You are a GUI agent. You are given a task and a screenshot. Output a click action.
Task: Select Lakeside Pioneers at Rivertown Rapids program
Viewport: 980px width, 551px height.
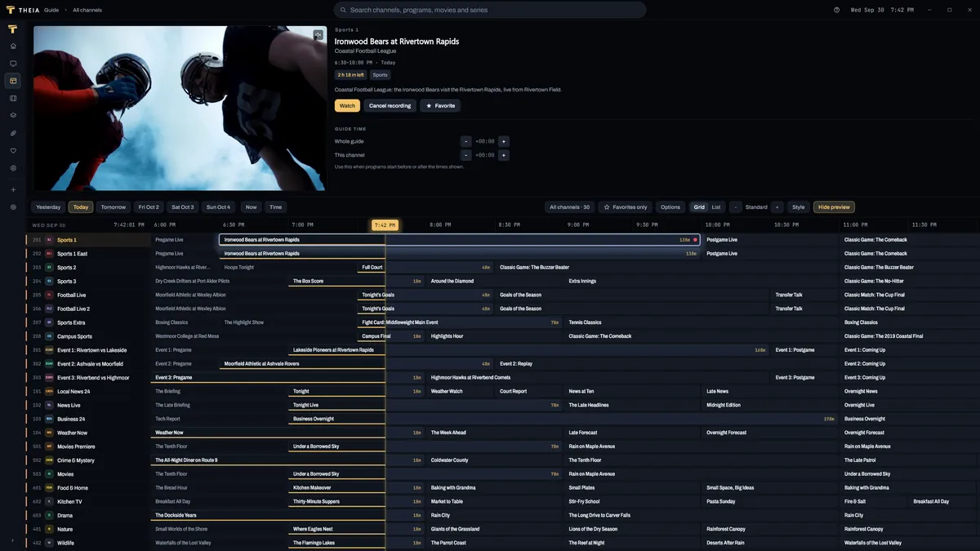(529, 350)
